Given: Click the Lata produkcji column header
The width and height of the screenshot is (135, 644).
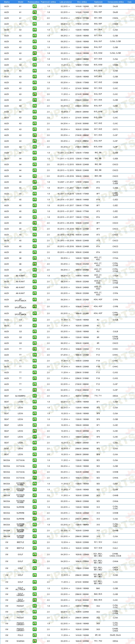Looking at the screenshot, I should (65, 2).
